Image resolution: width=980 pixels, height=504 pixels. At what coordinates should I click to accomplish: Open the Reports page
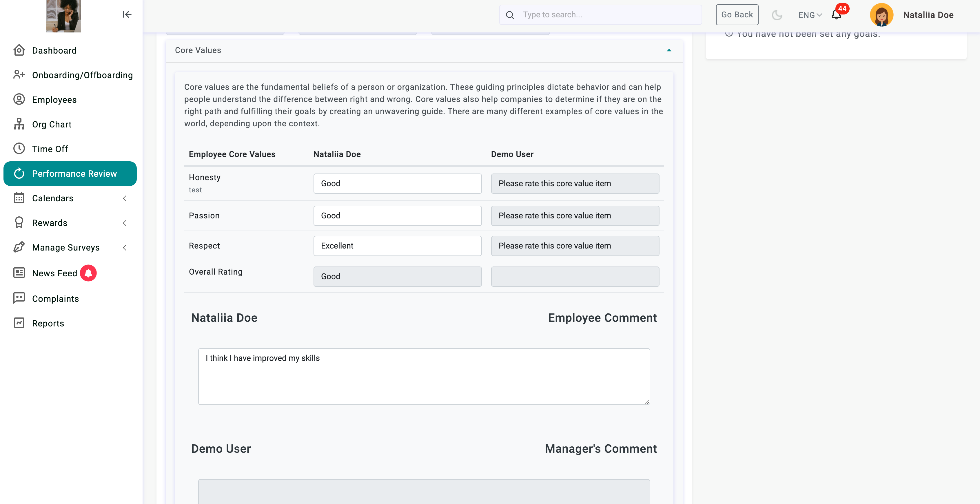pyautogui.click(x=70, y=323)
